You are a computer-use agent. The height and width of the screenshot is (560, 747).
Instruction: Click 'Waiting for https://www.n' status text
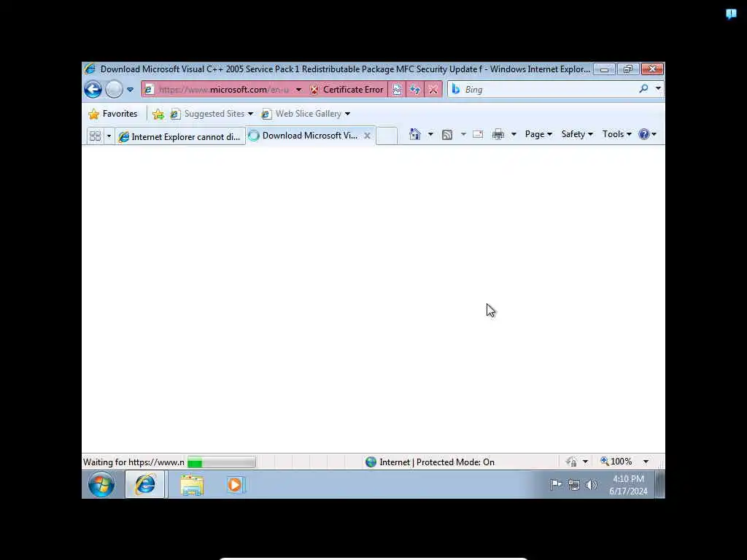tap(133, 462)
